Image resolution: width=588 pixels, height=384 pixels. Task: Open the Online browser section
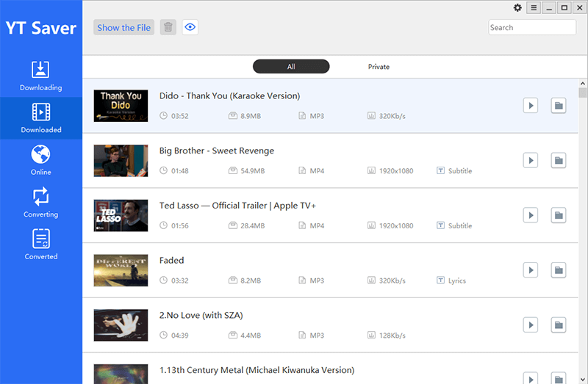41,160
